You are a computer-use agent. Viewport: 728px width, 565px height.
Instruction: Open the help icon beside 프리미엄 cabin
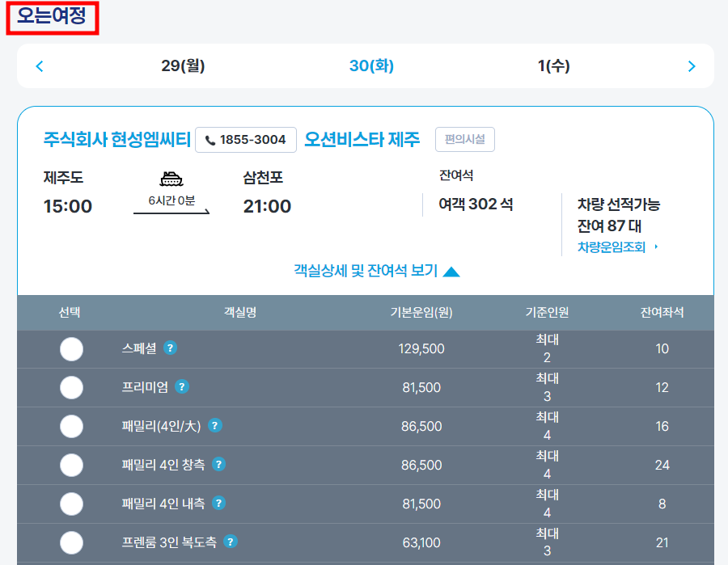click(x=182, y=387)
